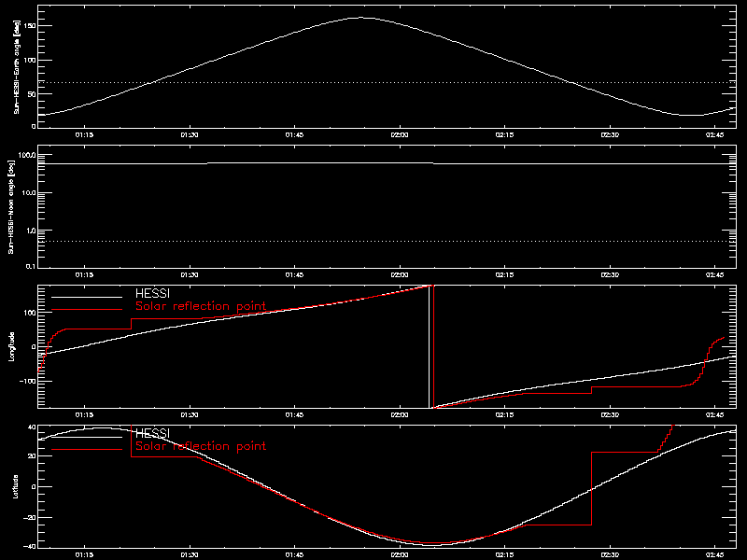Click 02:15 time label under Longitude plot
Viewport: 747px width, 560px height.
click(505, 414)
